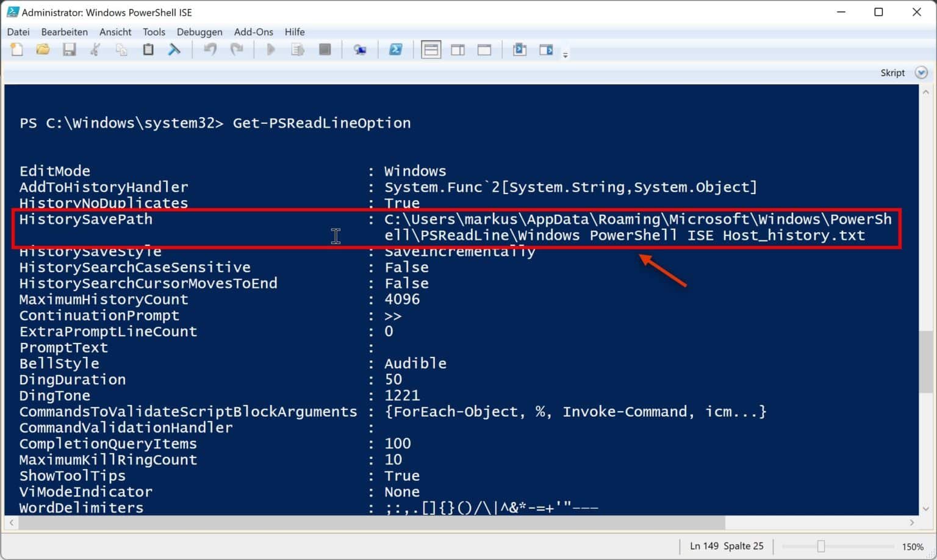This screenshot has height=560, width=937.
Task: Undo the last action
Action: point(210,49)
